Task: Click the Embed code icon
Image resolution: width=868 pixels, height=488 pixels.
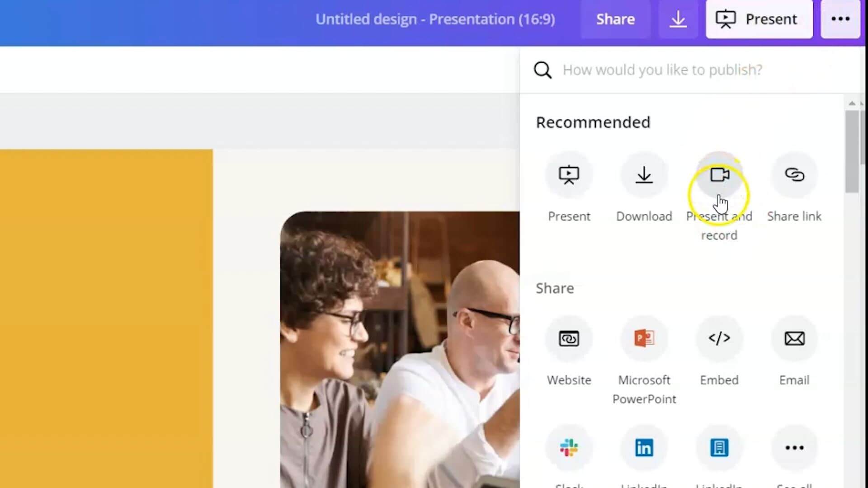Action: (719, 338)
